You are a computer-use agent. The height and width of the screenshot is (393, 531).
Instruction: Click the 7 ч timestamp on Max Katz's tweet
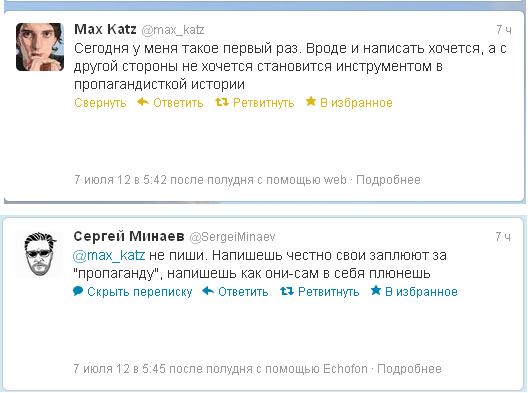tap(504, 30)
